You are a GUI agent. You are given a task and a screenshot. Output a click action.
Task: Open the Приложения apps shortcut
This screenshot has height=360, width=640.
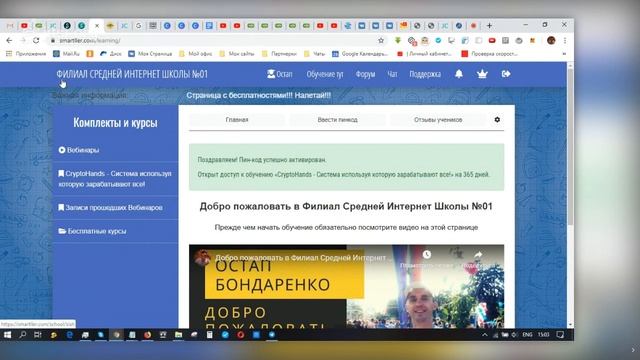coord(26,53)
